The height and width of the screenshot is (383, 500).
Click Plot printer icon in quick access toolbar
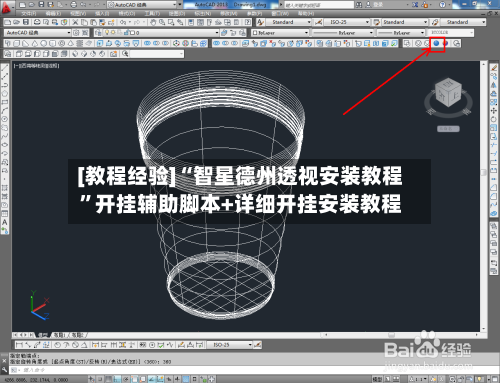(74, 4)
